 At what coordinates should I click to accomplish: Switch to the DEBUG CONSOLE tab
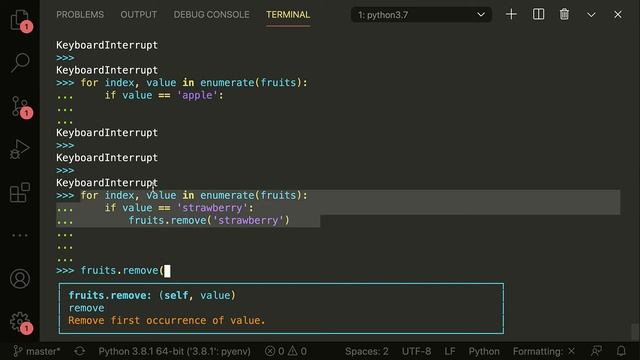211,15
